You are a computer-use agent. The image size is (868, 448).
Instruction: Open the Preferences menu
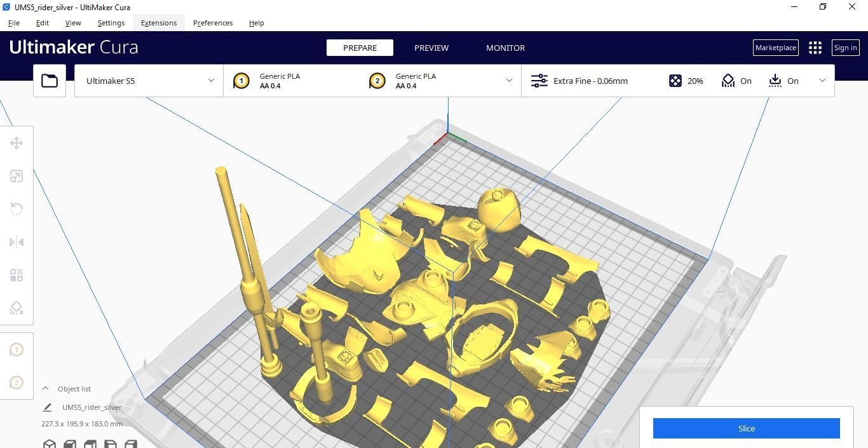tap(213, 23)
